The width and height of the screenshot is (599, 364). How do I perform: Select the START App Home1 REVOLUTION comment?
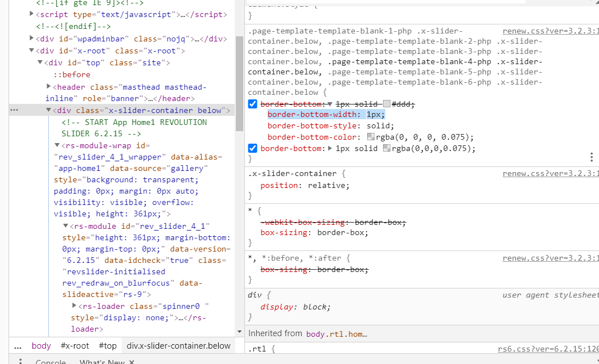pos(134,128)
